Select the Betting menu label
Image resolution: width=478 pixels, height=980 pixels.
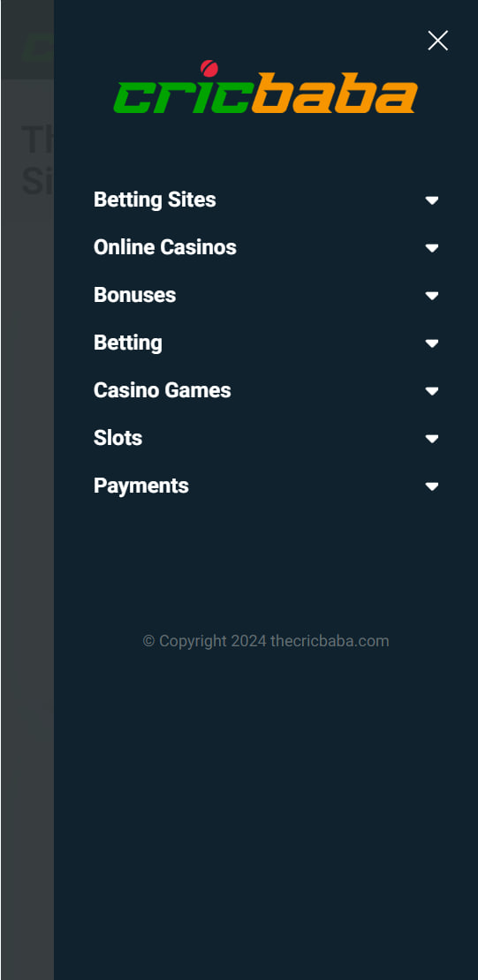[x=127, y=343]
